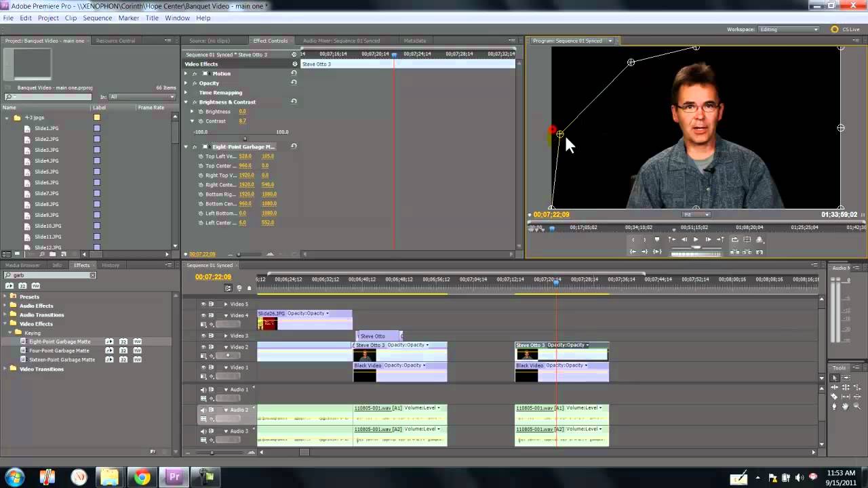Click the Export Frame camera icon
The image size is (868, 488).
(x=759, y=251)
